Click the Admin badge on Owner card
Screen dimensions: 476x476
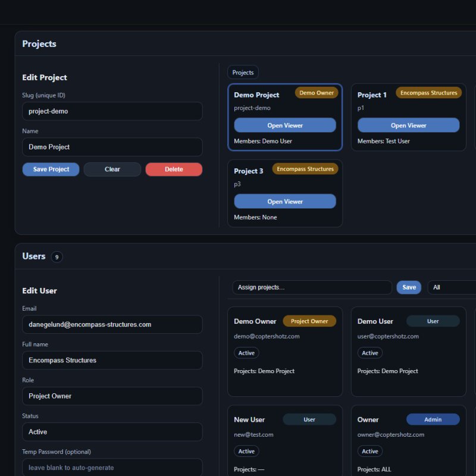click(x=433, y=419)
